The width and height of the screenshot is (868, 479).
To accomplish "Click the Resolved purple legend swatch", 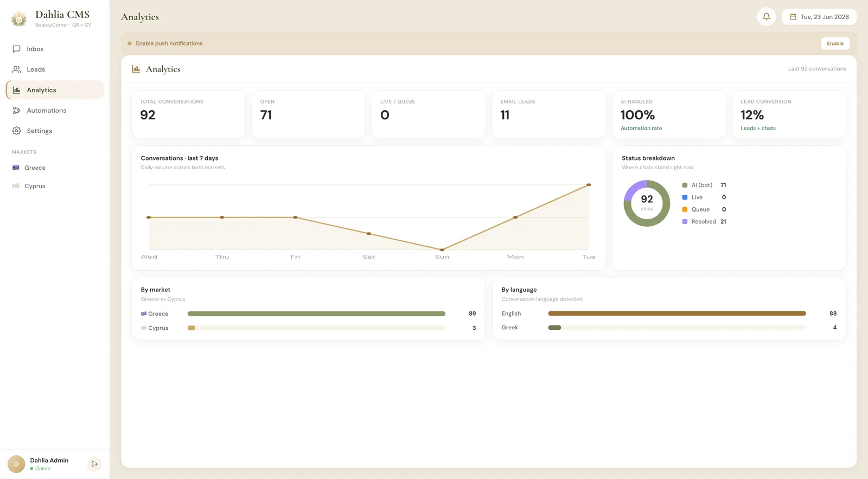I will [685, 221].
